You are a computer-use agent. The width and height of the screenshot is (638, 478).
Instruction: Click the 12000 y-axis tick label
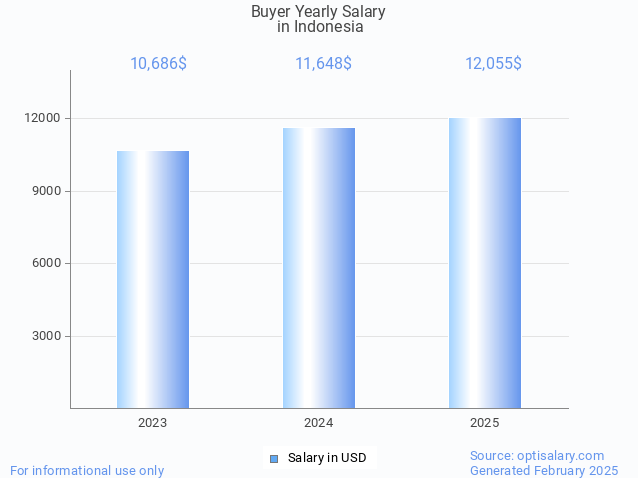(42, 118)
